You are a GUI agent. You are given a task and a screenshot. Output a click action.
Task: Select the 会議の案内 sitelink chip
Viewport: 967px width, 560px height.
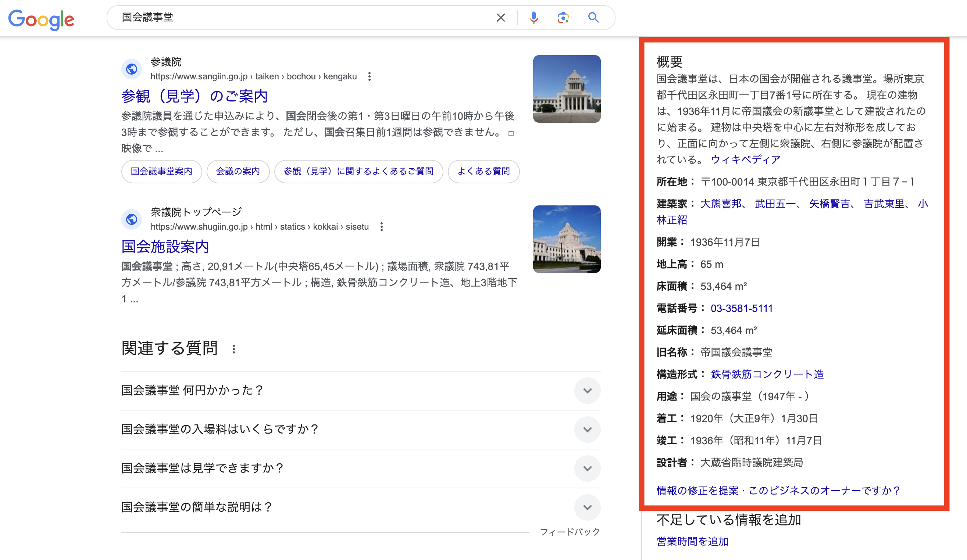click(x=238, y=171)
